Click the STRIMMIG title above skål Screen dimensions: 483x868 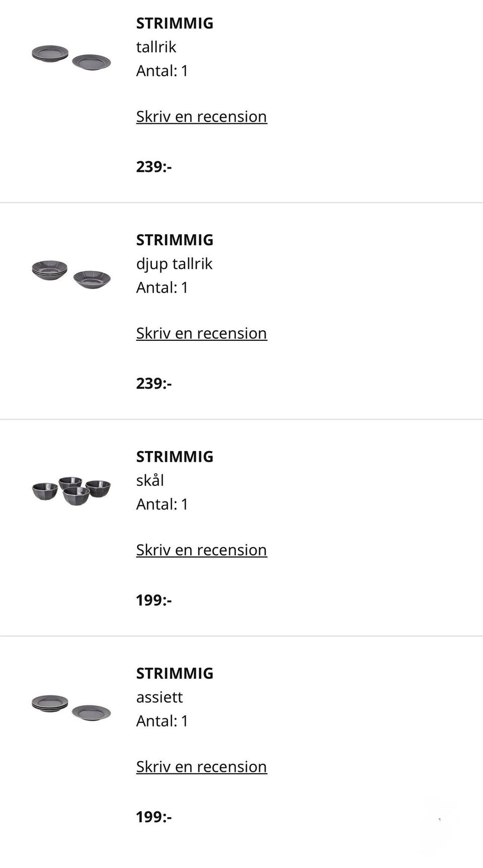pyautogui.click(x=175, y=457)
